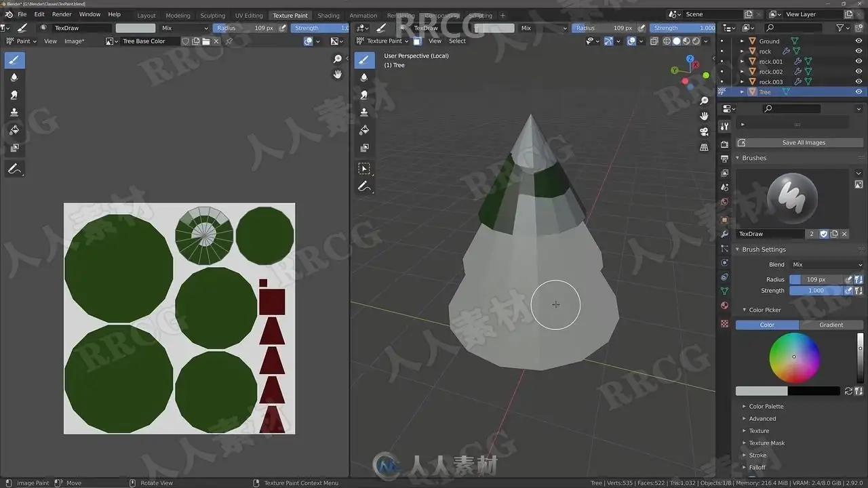Select the Select Box tool in viewport

tap(364, 168)
